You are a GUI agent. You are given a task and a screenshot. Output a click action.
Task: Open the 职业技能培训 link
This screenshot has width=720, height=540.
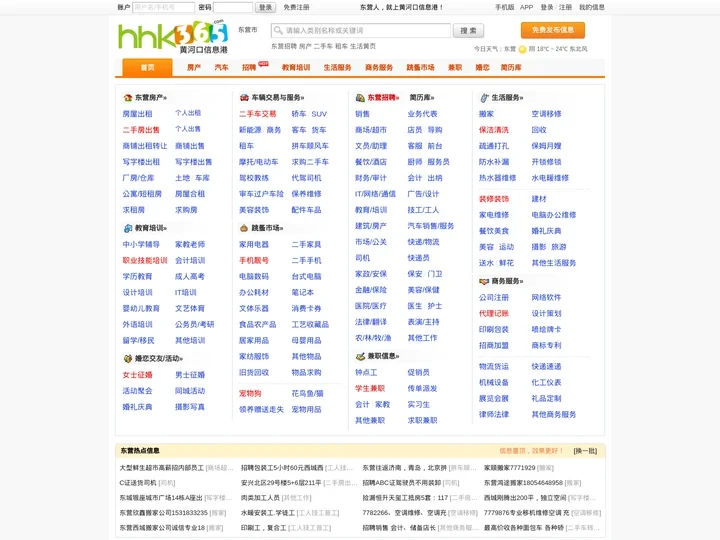coord(145,260)
